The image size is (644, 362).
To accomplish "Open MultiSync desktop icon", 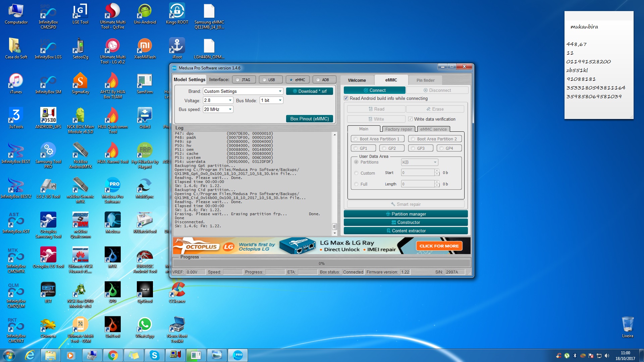I will 145,189.
